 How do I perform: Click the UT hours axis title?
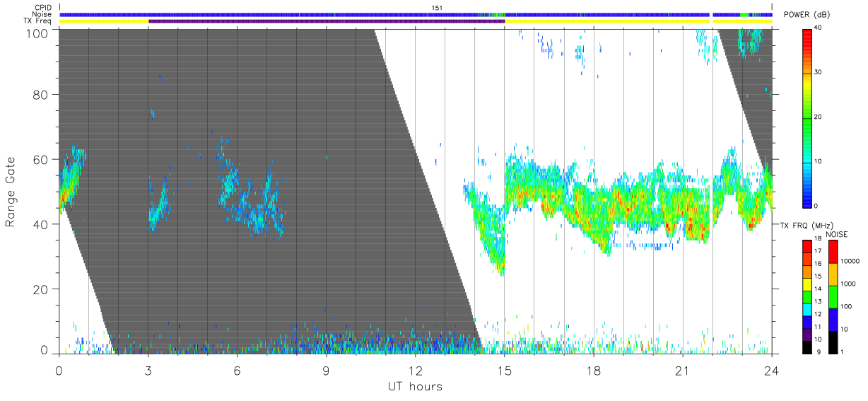point(415,386)
